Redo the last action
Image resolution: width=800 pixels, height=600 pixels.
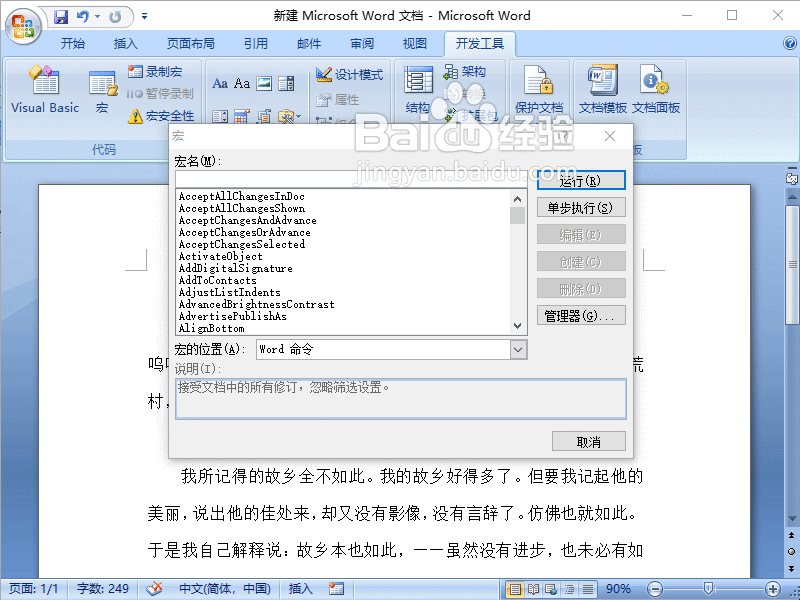tap(115, 17)
